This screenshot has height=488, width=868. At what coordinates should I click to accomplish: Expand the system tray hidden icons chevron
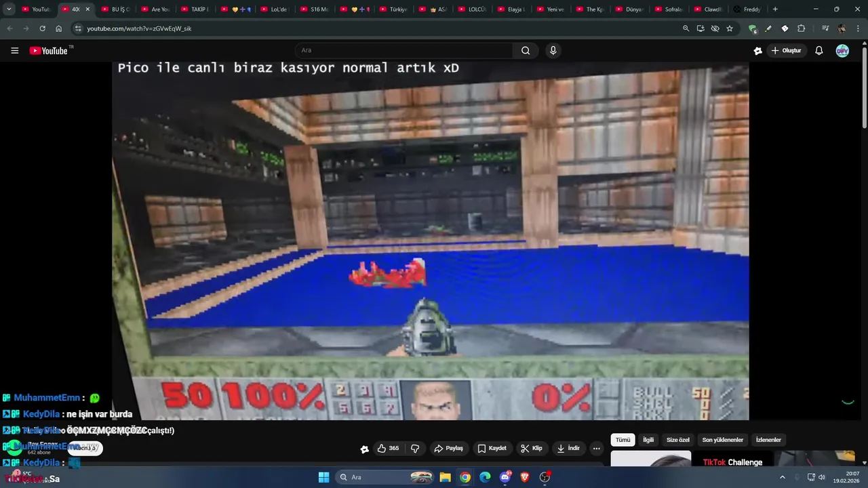782,477
